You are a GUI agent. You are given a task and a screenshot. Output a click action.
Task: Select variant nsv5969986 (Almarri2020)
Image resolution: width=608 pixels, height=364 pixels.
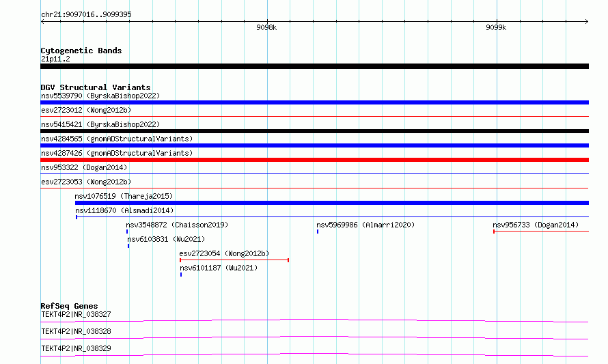click(x=365, y=225)
